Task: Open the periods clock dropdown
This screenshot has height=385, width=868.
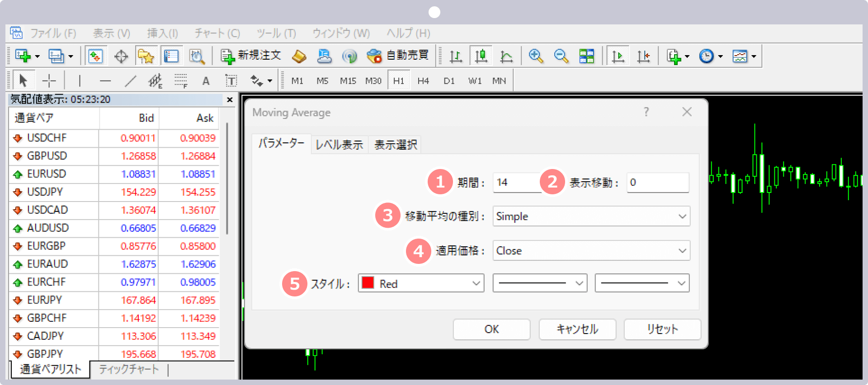Action: (x=711, y=56)
